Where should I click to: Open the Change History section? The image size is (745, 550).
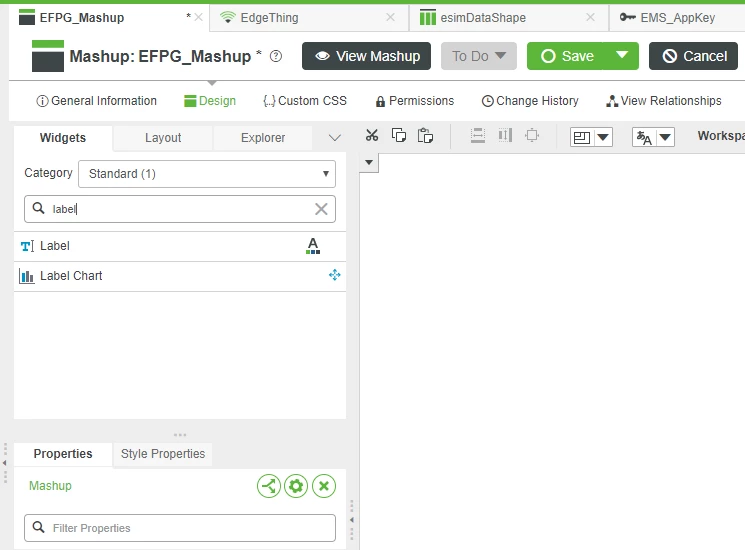pyautogui.click(x=530, y=101)
